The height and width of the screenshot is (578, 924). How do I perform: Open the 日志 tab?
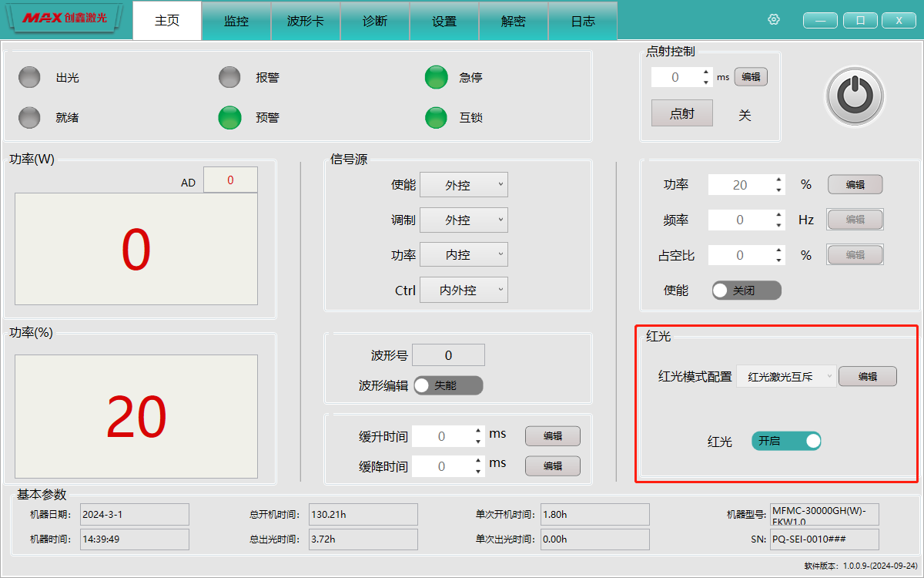pos(583,21)
